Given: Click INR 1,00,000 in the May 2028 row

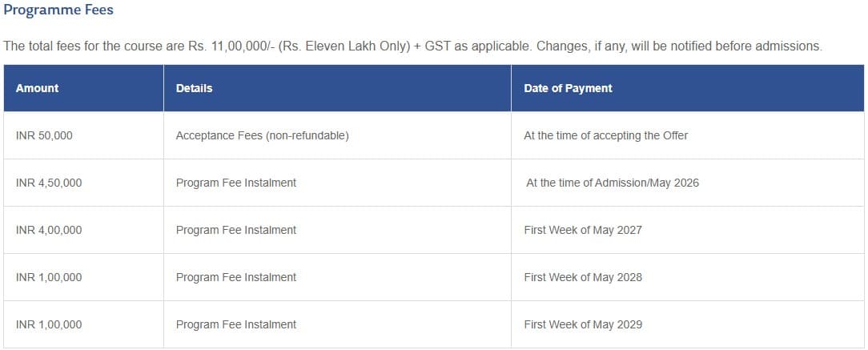Looking at the screenshot, I should pyautogui.click(x=49, y=277).
